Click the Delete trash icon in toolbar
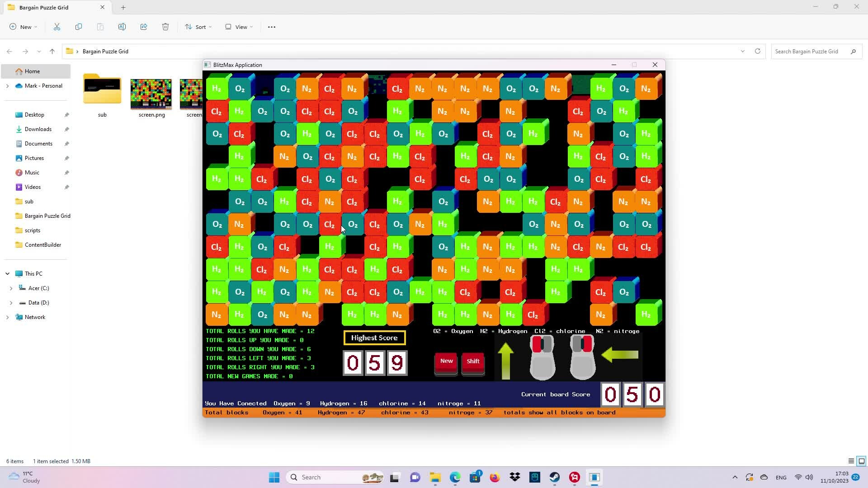The height and width of the screenshot is (488, 868). point(165,27)
